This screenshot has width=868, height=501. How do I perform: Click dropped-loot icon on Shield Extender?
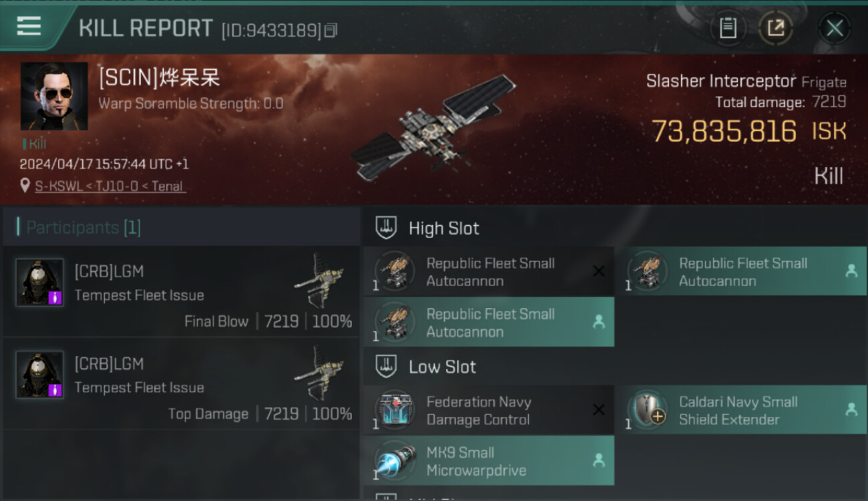pos(851,409)
